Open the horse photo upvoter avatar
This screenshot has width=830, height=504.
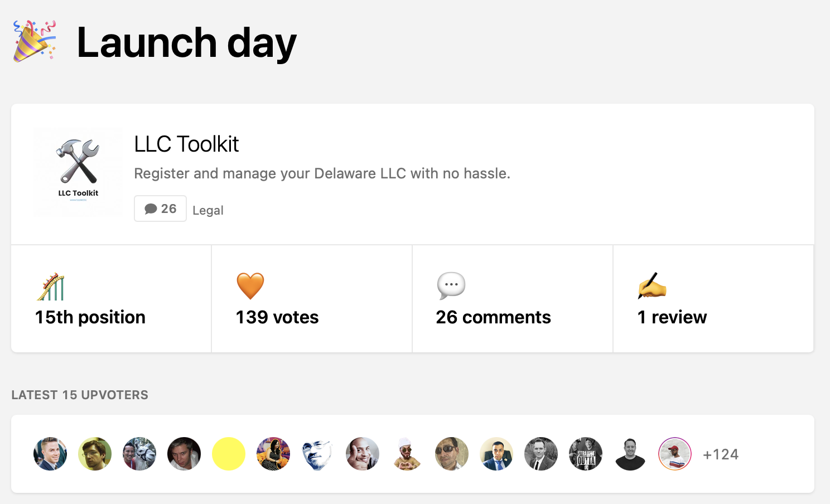point(139,454)
